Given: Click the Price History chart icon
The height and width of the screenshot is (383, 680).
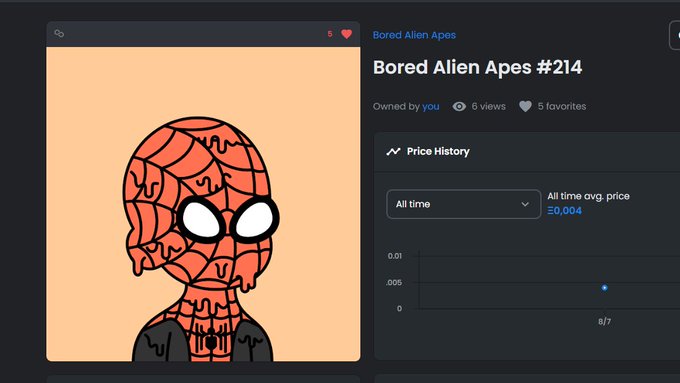Looking at the screenshot, I should pyautogui.click(x=393, y=151).
